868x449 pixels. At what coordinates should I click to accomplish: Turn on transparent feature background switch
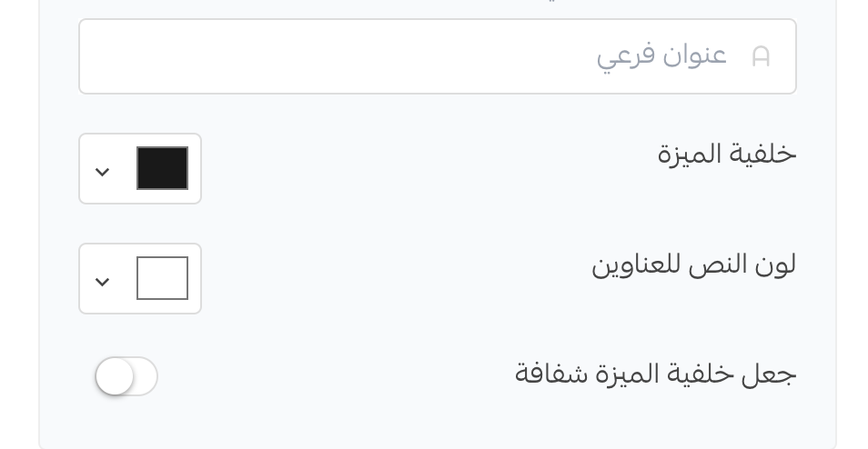pos(126,376)
